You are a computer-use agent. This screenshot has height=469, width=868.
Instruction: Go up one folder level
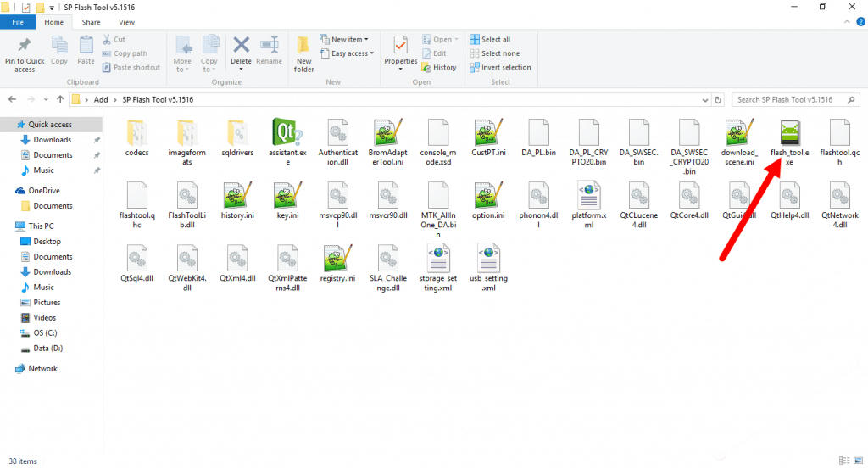(x=60, y=100)
